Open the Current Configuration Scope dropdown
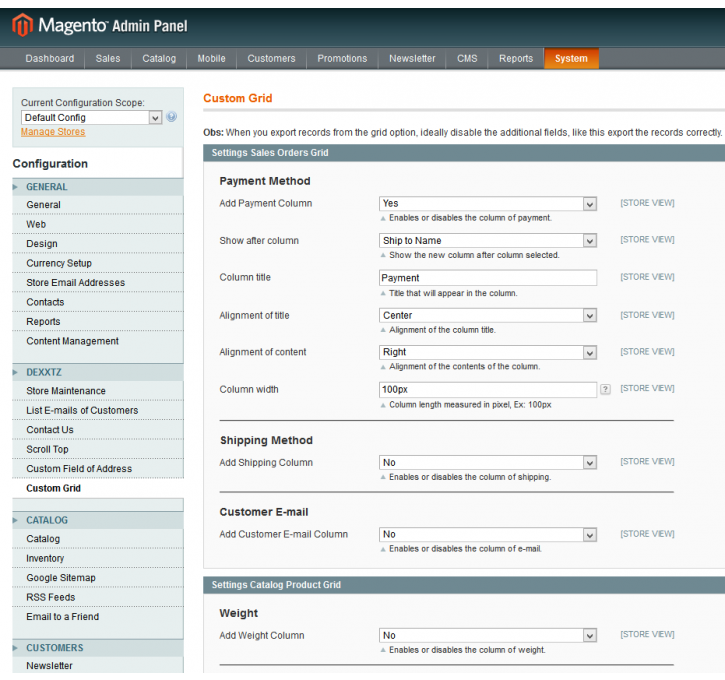Viewport: 725px width, 680px height. click(92, 117)
